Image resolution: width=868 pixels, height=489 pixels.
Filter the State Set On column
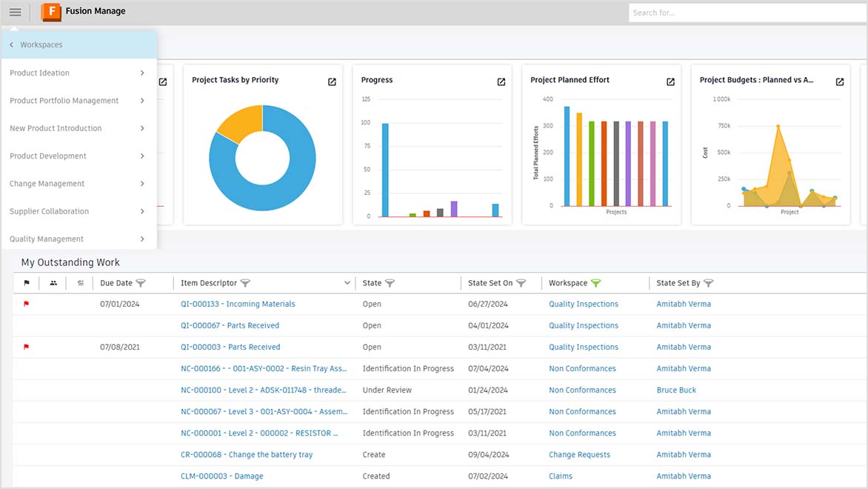coord(522,282)
